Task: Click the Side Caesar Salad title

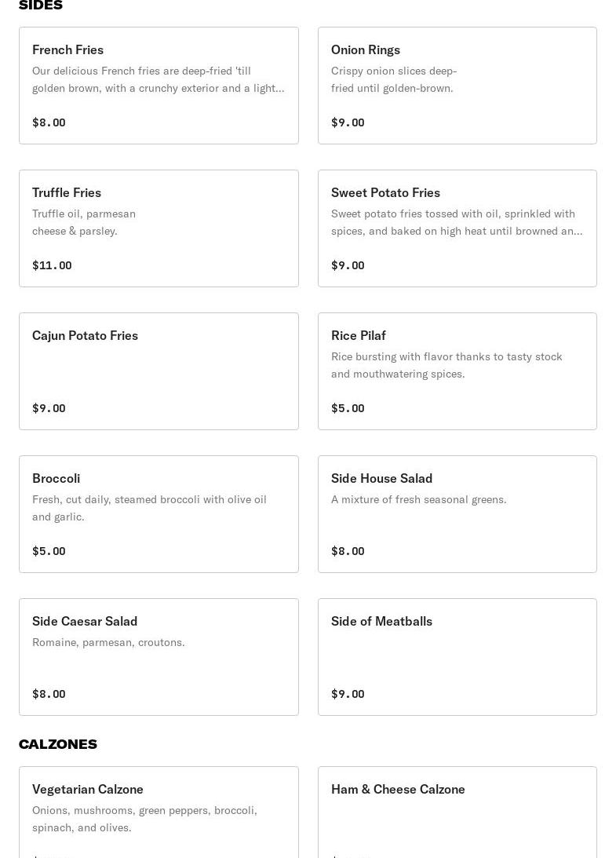Action: pyautogui.click(x=85, y=621)
